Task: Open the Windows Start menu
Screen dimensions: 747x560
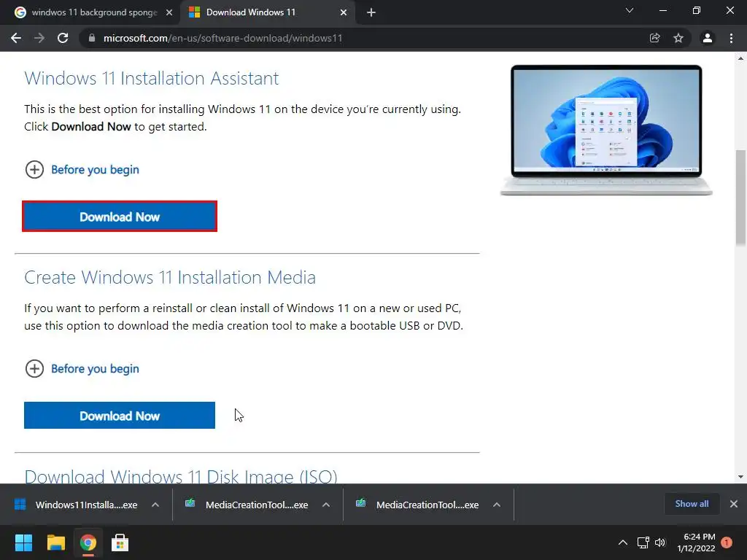Action: tap(23, 542)
